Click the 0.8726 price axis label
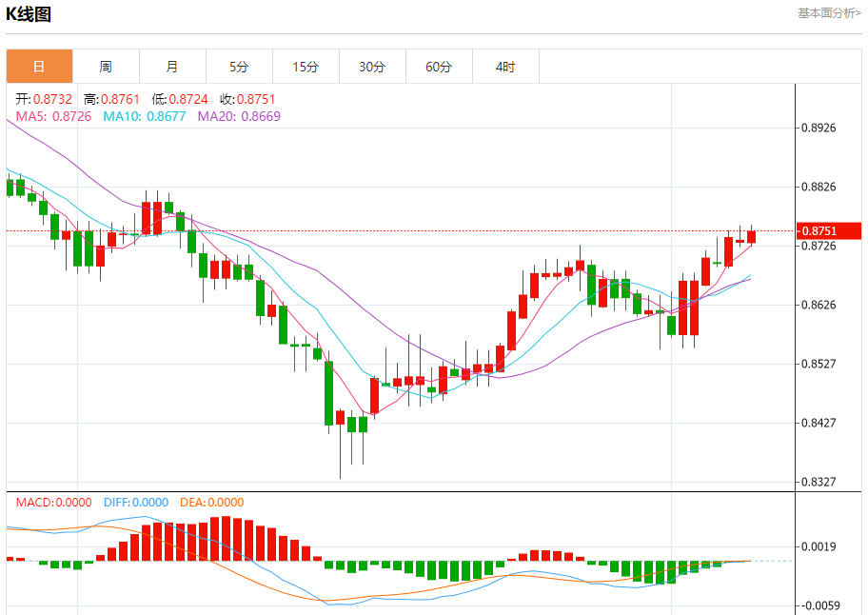The width and height of the screenshot is (868, 615). coord(819,246)
